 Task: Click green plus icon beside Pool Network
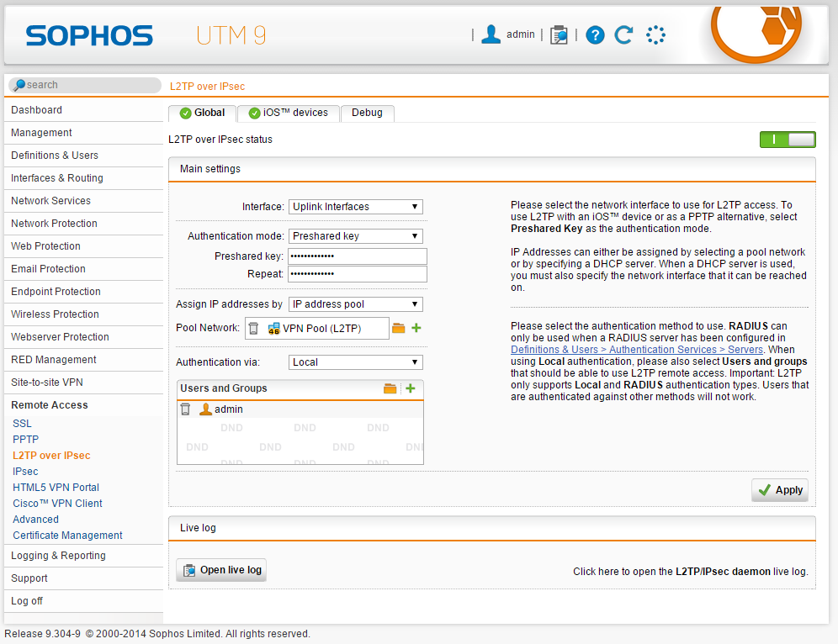coord(416,328)
